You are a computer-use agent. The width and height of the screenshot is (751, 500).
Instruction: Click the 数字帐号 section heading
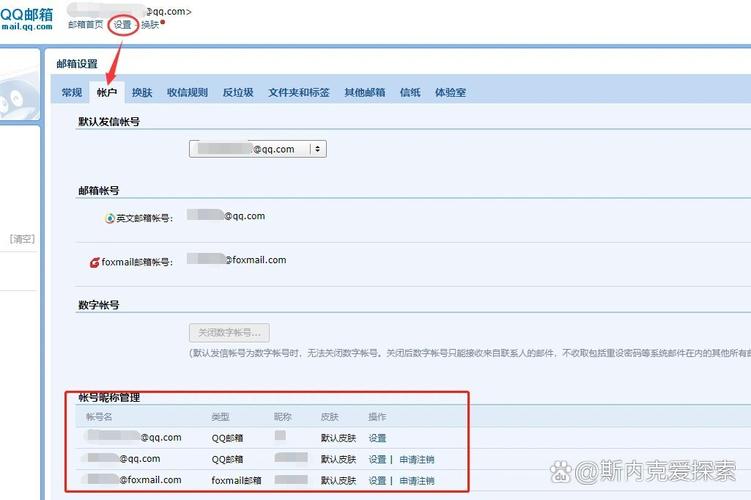[x=99, y=305]
